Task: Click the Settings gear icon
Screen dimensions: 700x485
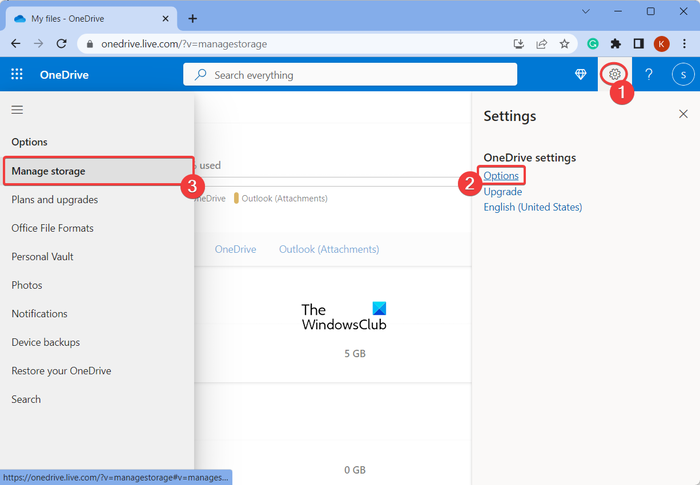Action: point(614,74)
